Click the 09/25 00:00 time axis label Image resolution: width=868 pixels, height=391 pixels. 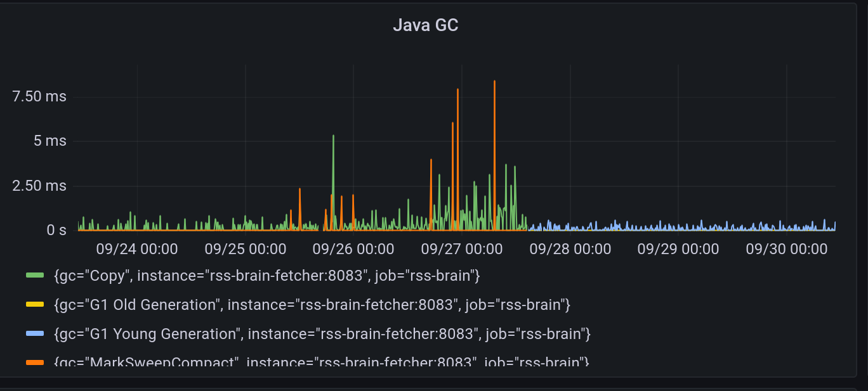(246, 249)
